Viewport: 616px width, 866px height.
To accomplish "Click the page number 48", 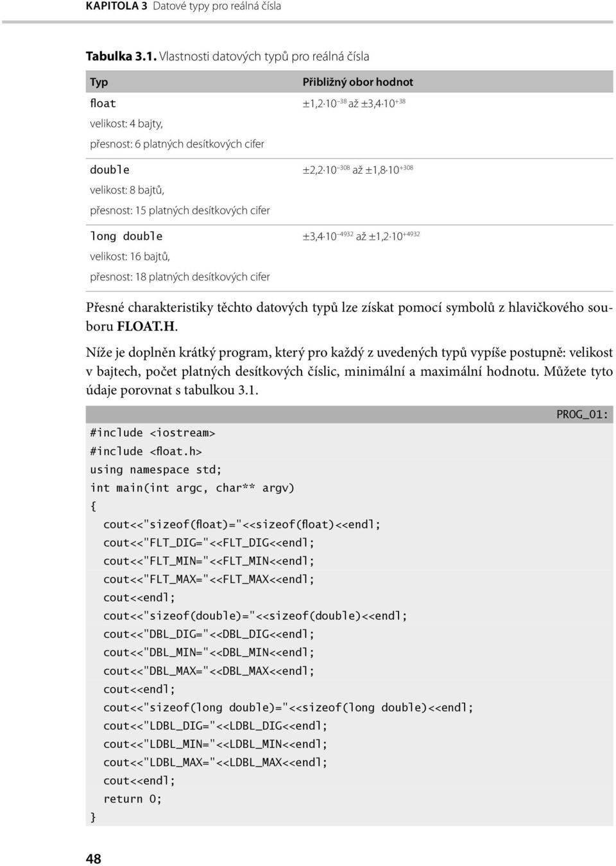I will [x=94, y=859].
